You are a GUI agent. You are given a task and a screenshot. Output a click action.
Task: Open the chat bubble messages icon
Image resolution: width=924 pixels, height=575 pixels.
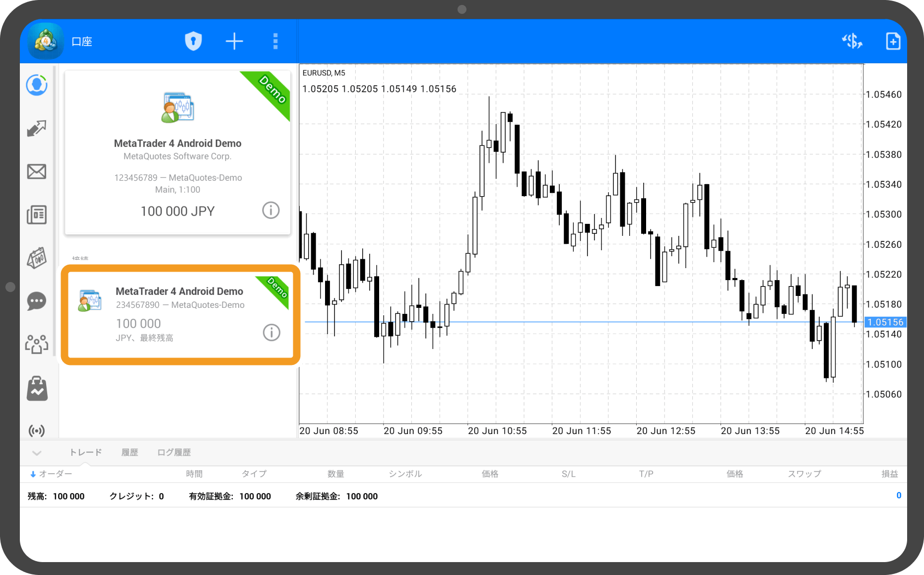point(37,301)
